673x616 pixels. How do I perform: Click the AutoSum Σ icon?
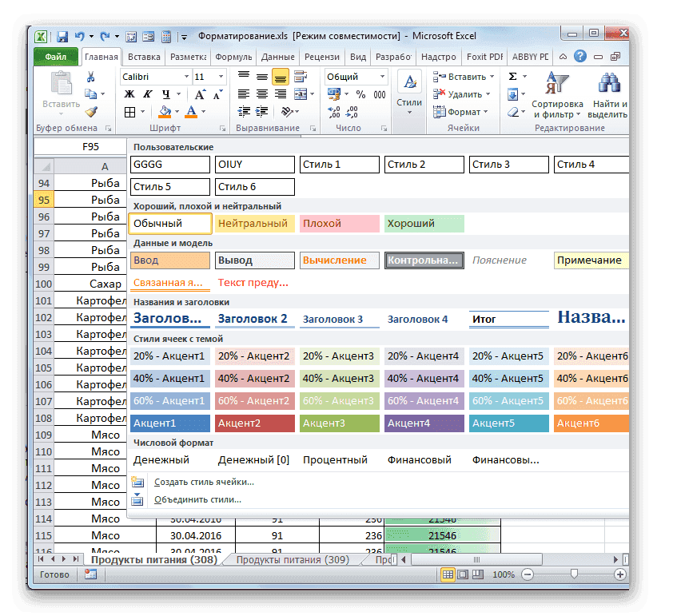513,75
